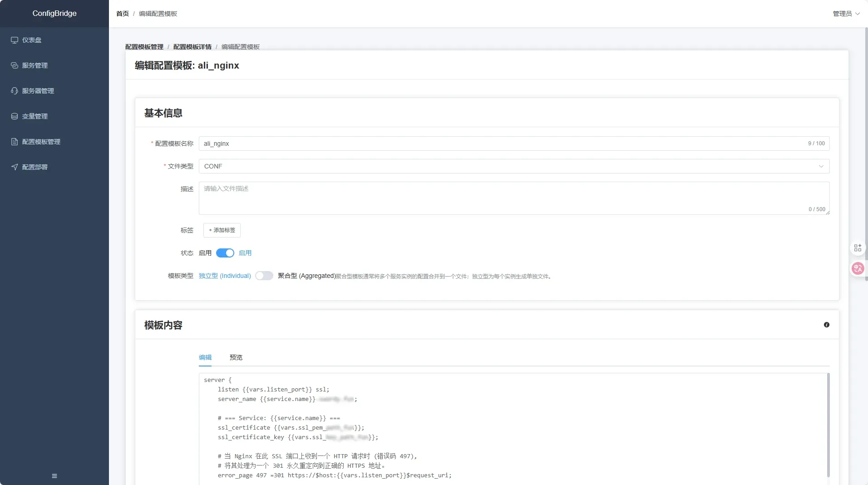Screen dimensions: 868x485
Task: Collapse the sidebar with the hamburger icon
Action: (x=54, y=475)
